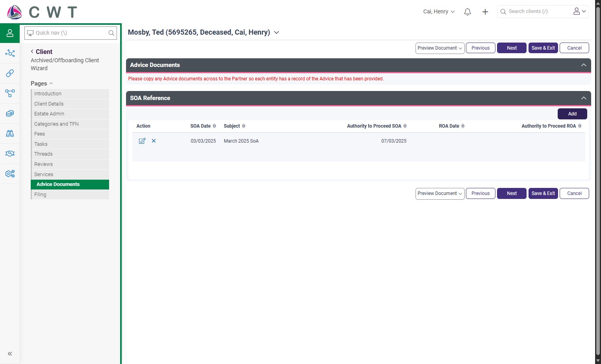Open the coins stack sidebar icon

click(x=10, y=113)
